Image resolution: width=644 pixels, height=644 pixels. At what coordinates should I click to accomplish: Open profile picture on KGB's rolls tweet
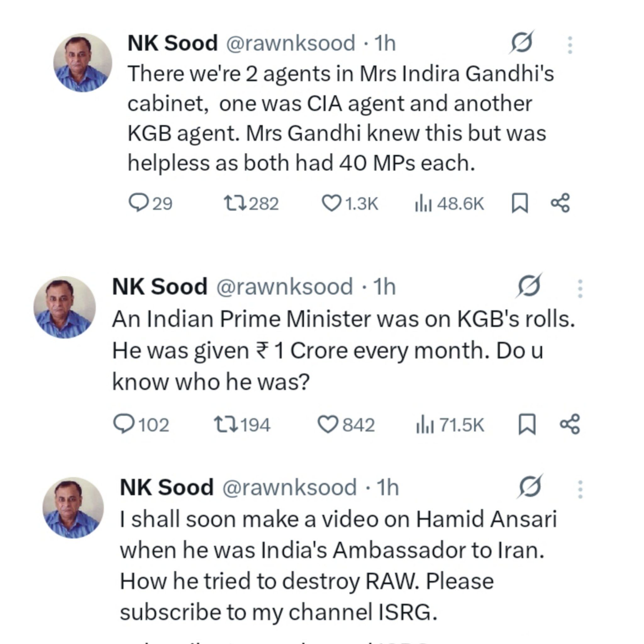coord(65,307)
